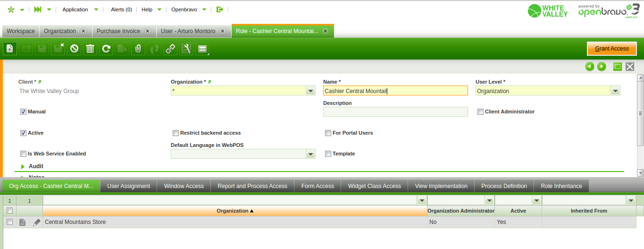
Task: Go to next record with right arrow
Action: click(x=602, y=67)
